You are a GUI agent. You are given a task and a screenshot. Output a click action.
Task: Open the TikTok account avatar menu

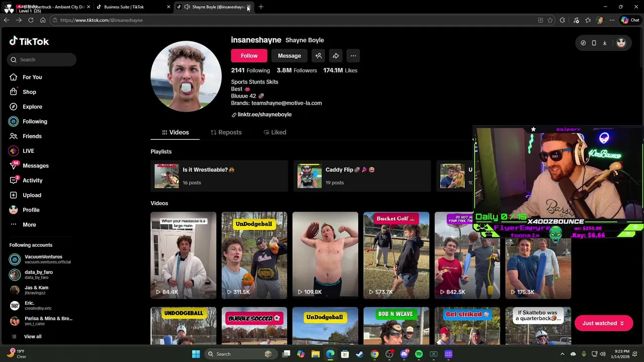coord(621,43)
